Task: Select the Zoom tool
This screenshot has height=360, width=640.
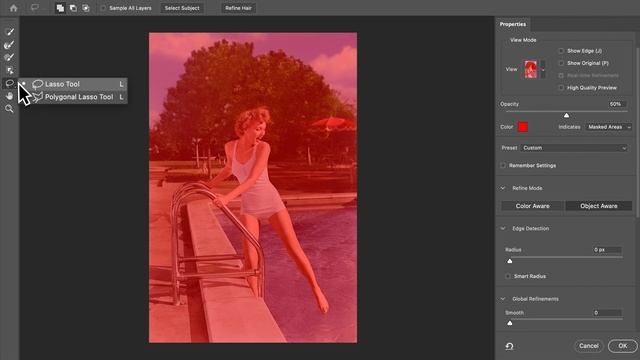Action: pyautogui.click(x=9, y=109)
